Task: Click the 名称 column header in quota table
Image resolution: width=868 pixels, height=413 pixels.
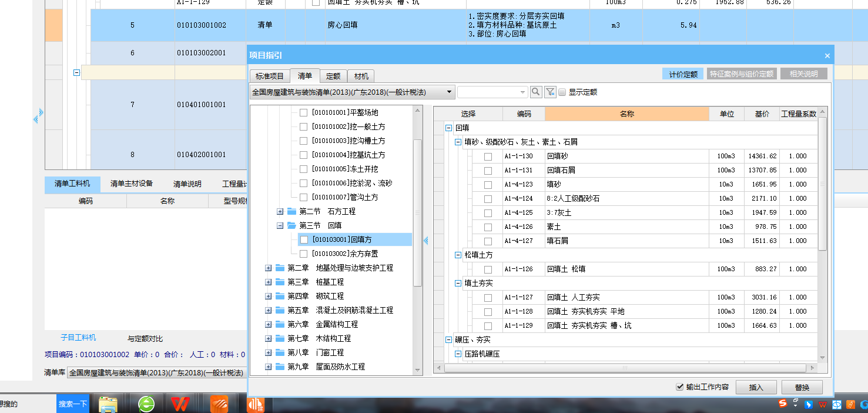Action: 627,114
